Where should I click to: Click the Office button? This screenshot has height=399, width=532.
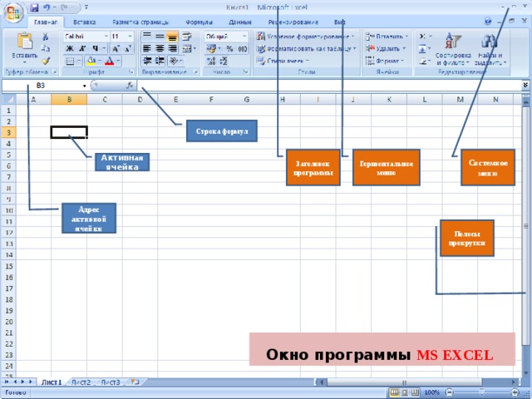[x=13, y=12]
